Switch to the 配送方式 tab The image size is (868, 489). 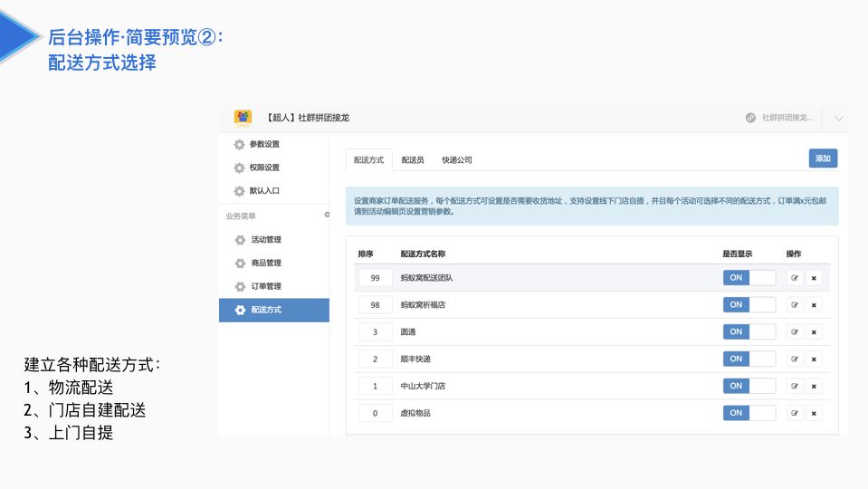(x=368, y=160)
